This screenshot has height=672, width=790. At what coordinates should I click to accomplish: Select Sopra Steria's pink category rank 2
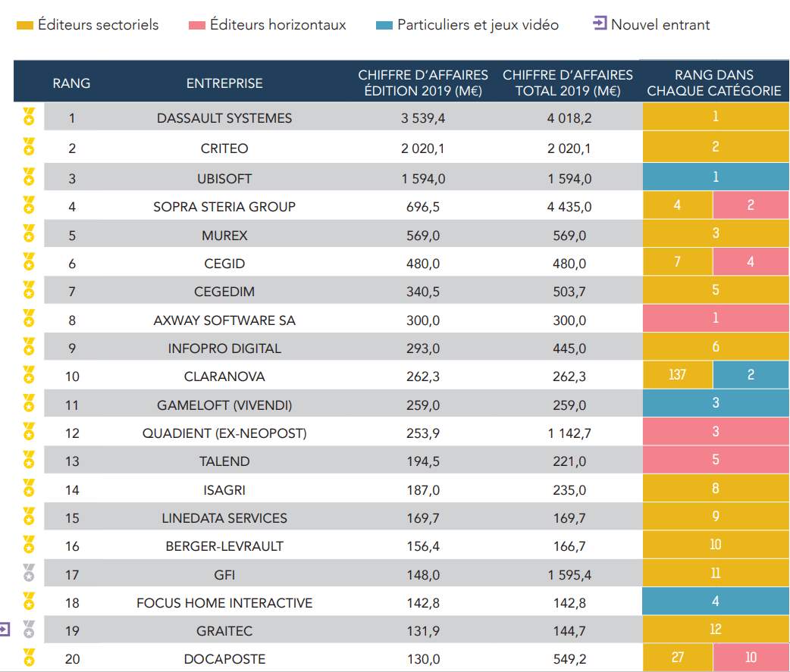click(751, 205)
